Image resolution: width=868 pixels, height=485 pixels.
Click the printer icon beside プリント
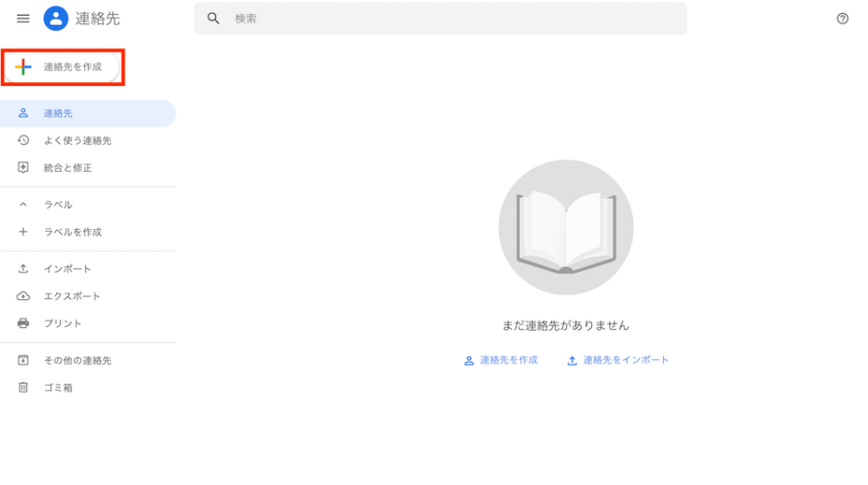coord(24,323)
